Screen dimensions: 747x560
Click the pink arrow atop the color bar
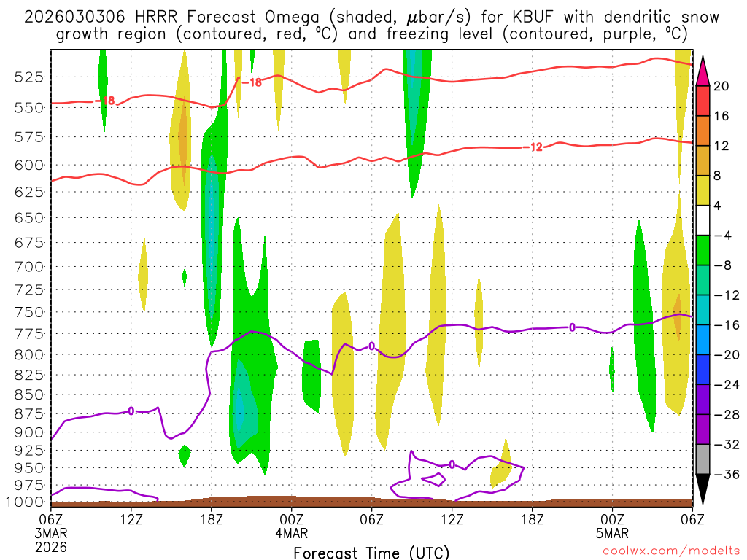tap(703, 71)
